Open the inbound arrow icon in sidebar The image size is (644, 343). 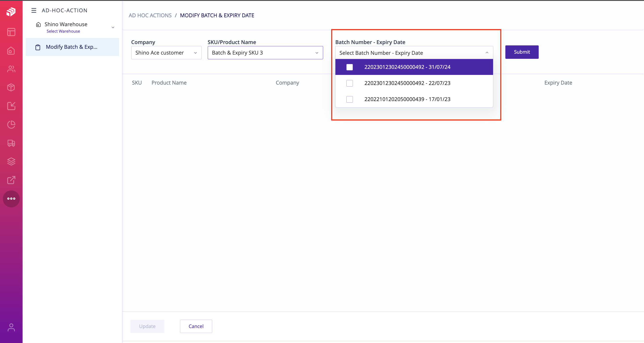(x=11, y=106)
